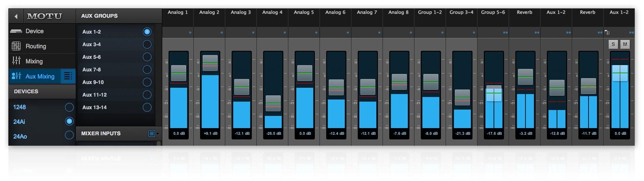Viewport: 644px width, 181px height.
Task: Collapse sidebar with the back arrow
Action: [16, 16]
